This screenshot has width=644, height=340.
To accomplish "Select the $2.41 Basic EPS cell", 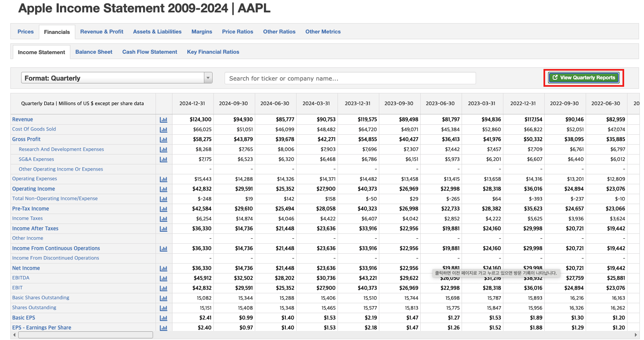I will (x=193, y=318).
